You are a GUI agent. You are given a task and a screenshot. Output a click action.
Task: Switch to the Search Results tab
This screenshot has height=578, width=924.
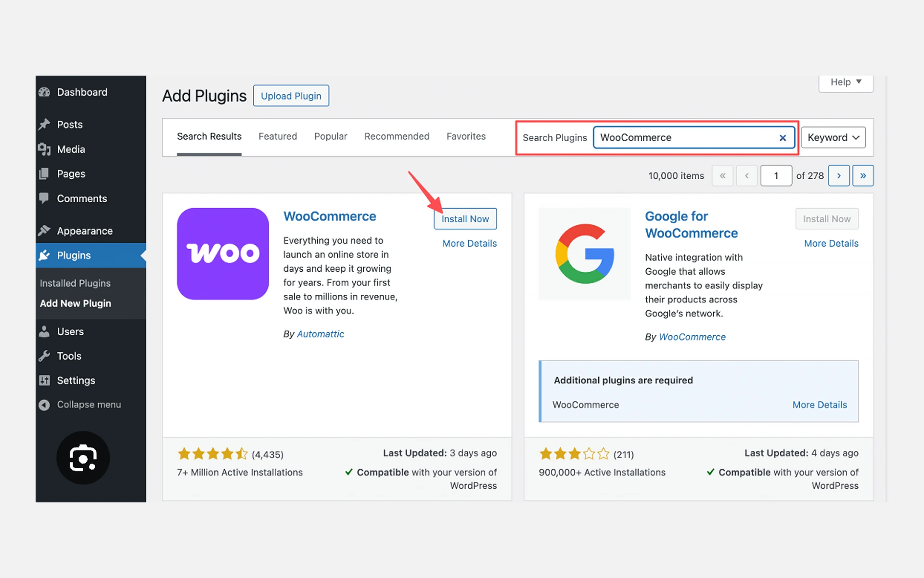tap(209, 137)
